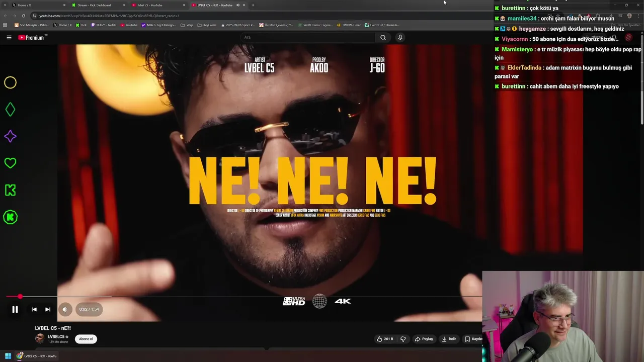Open the Event List / Streamla bookmark

[x=382, y=25]
